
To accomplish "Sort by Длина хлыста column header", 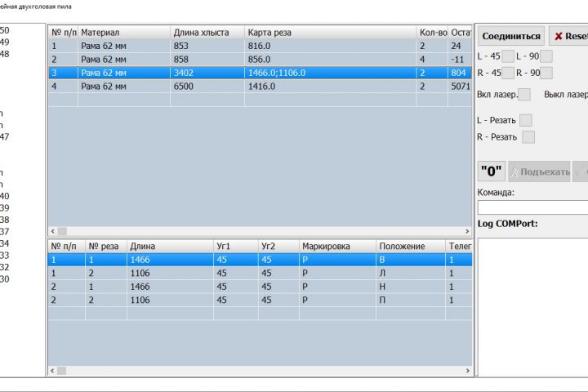I will click(x=207, y=33).
